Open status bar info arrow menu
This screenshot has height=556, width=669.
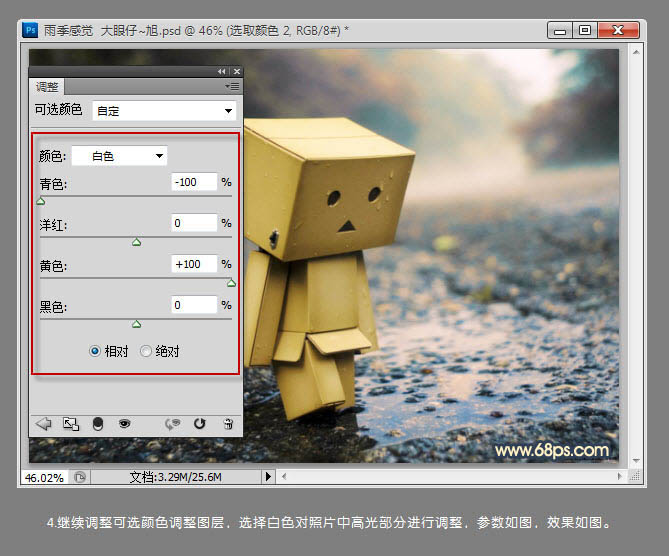268,476
